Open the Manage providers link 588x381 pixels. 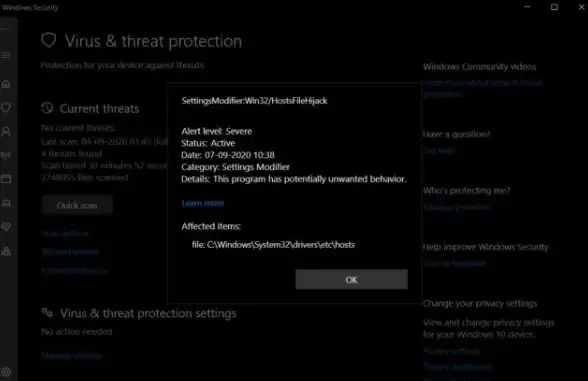click(x=456, y=207)
